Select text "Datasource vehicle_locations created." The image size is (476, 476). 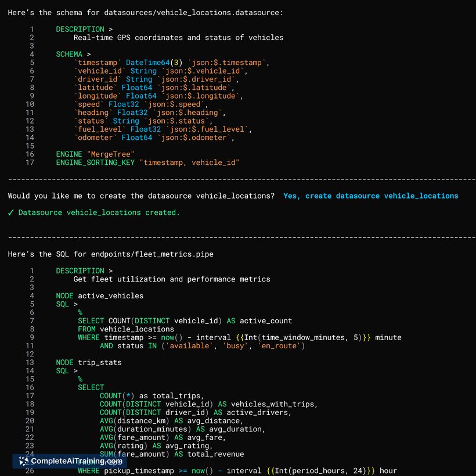[x=99, y=212]
